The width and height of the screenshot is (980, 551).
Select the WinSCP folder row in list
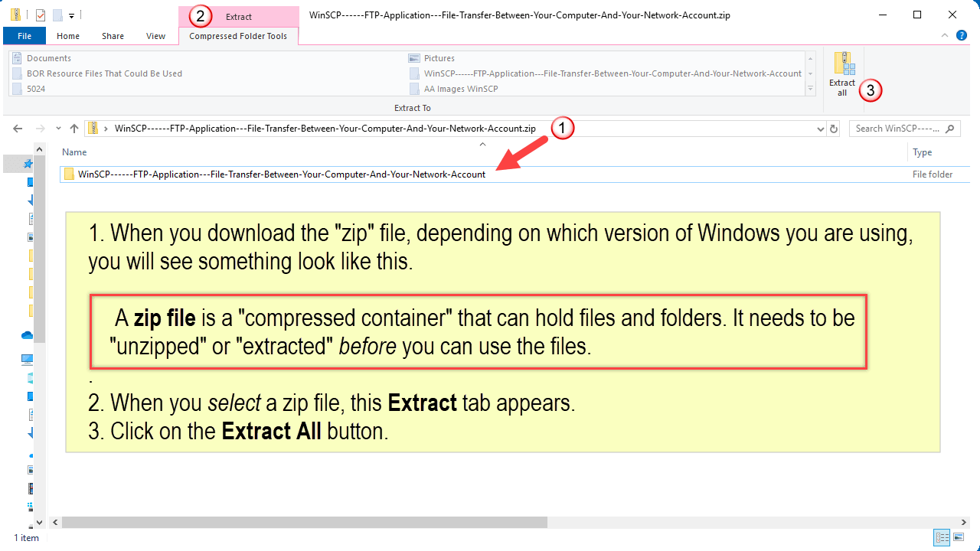tap(515, 174)
